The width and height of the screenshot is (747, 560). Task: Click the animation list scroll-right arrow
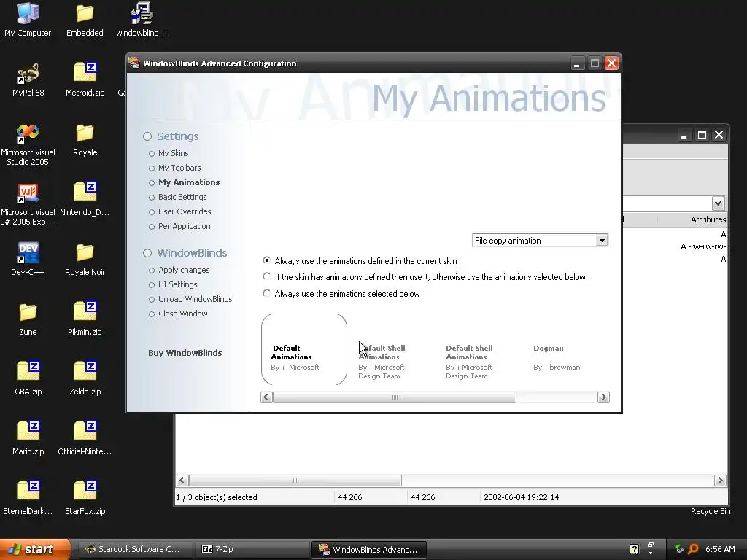click(x=603, y=397)
